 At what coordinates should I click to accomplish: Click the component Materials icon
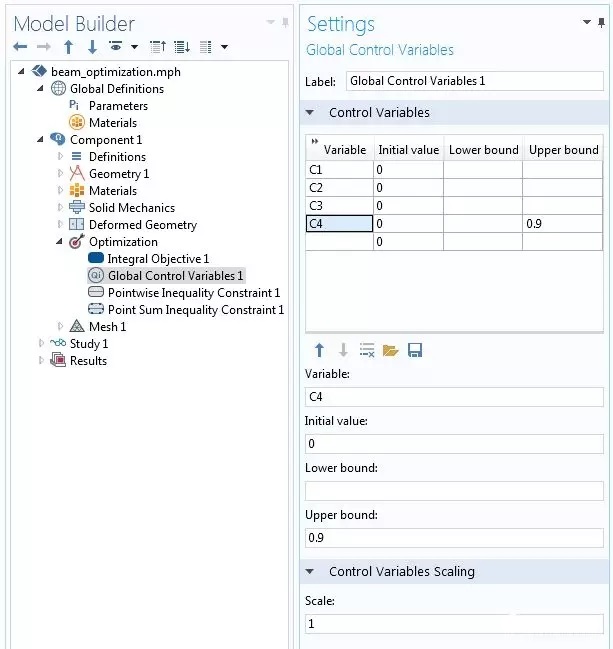pos(77,190)
